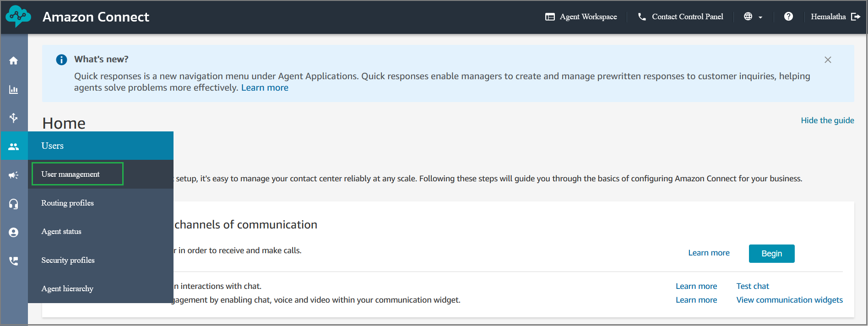Click the Test chat link
868x326 pixels.
tap(753, 286)
